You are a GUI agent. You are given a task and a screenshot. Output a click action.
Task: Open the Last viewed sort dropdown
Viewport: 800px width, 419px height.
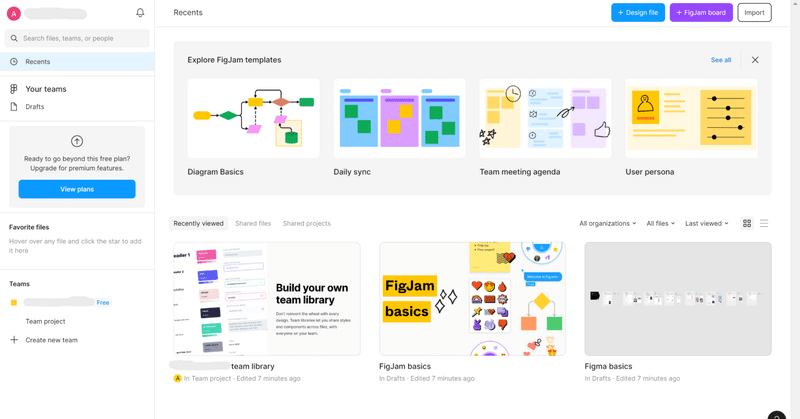tap(707, 224)
